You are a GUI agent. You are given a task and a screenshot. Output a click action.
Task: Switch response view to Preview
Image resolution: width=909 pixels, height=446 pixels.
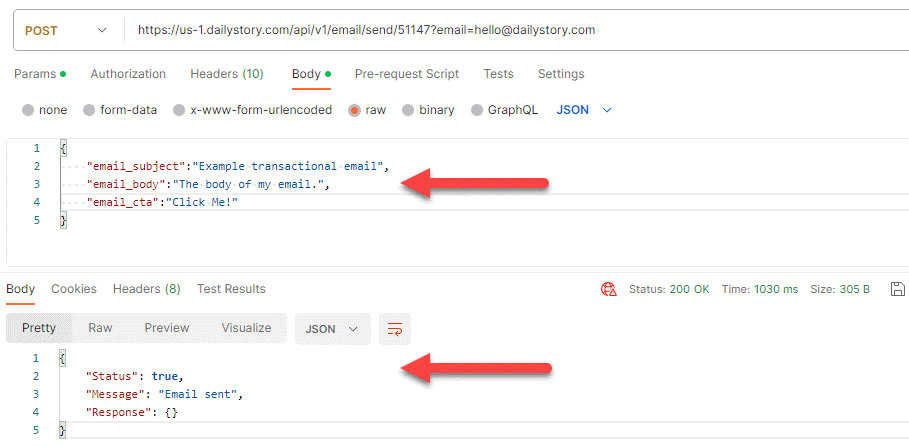point(167,328)
